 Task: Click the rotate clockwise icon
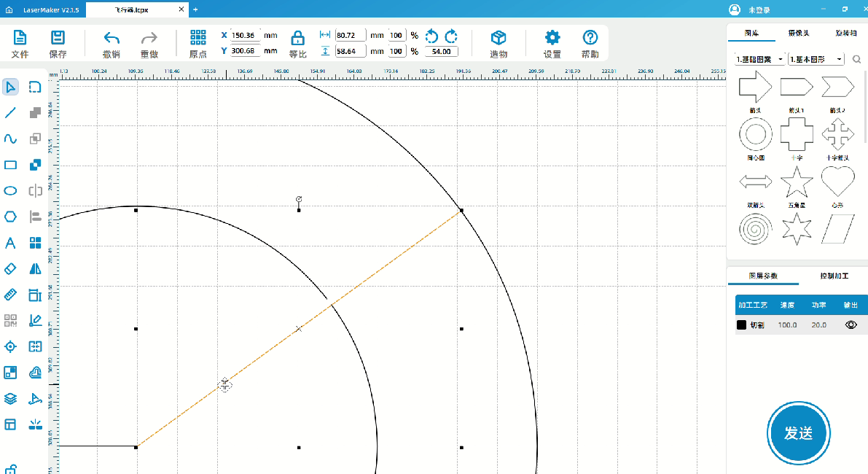[451, 36]
